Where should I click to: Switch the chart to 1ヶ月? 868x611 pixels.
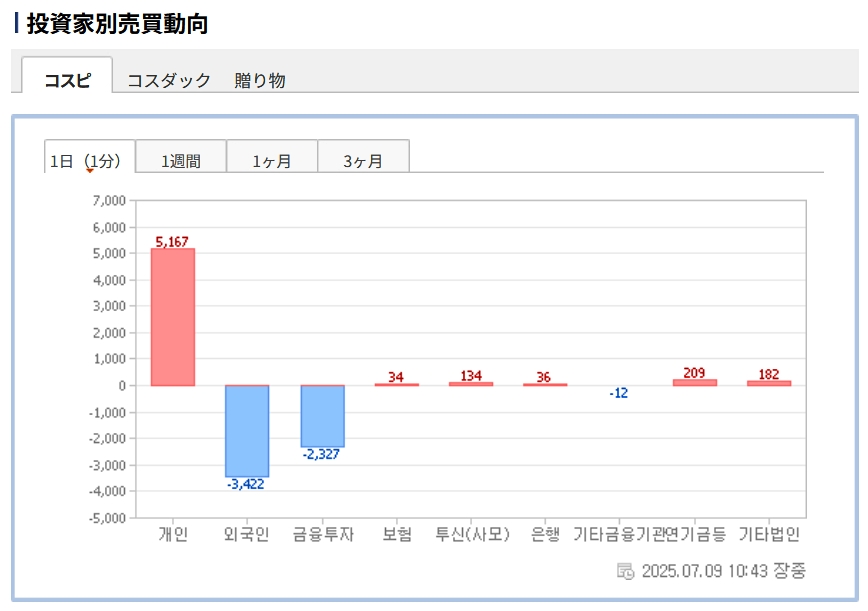[x=272, y=160]
